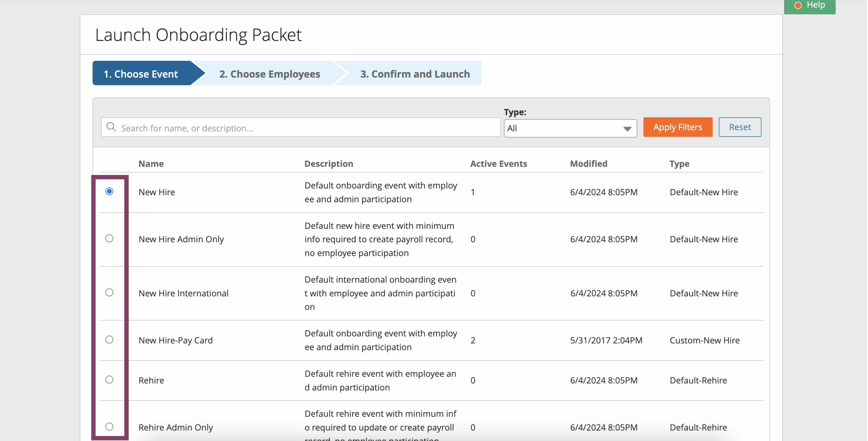Click the New Hire International description text
Viewport: 868px width, 441px height.
pyautogui.click(x=380, y=293)
